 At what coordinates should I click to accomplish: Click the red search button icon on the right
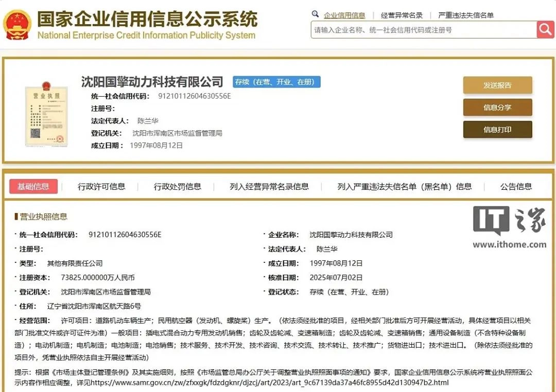coord(545,29)
